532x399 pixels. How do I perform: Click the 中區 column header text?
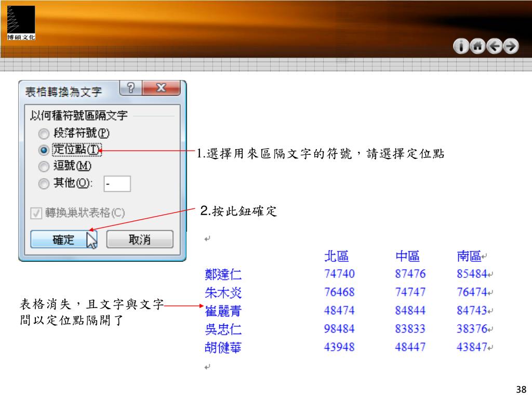(407, 256)
